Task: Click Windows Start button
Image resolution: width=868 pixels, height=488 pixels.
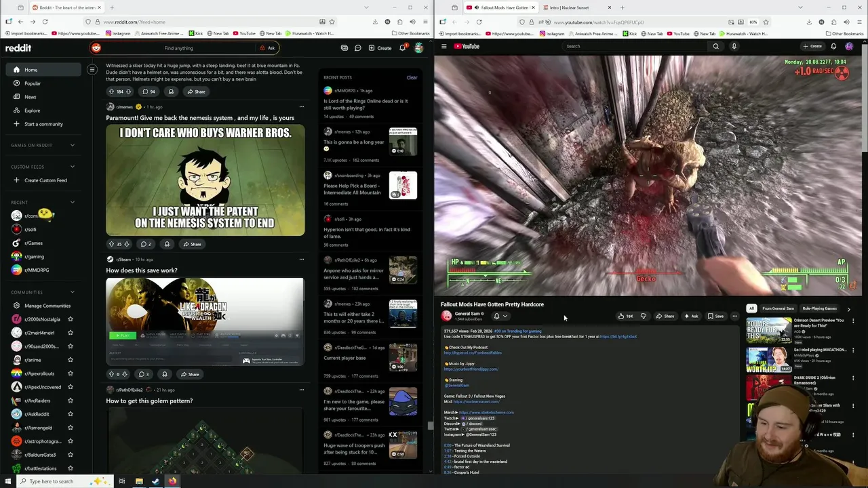Action: [7, 481]
